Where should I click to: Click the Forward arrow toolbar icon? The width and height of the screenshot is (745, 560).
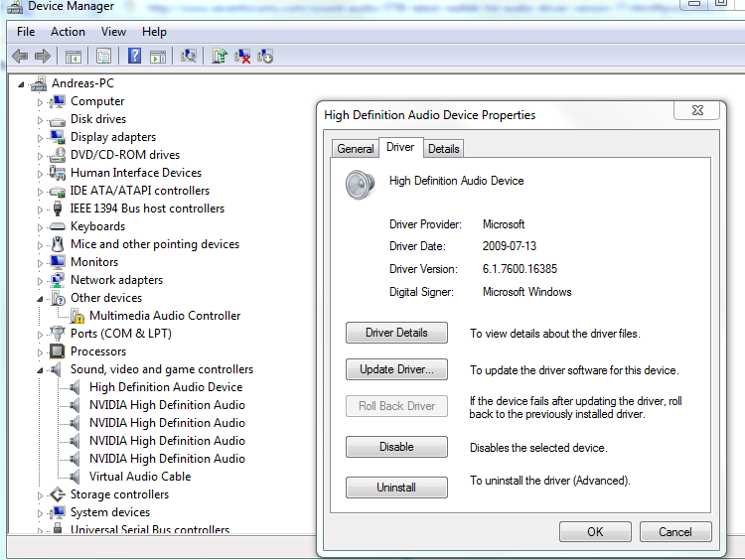(x=43, y=56)
